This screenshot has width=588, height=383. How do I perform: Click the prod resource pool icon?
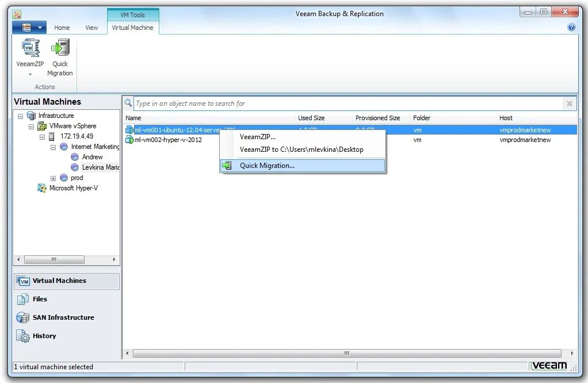coord(64,178)
